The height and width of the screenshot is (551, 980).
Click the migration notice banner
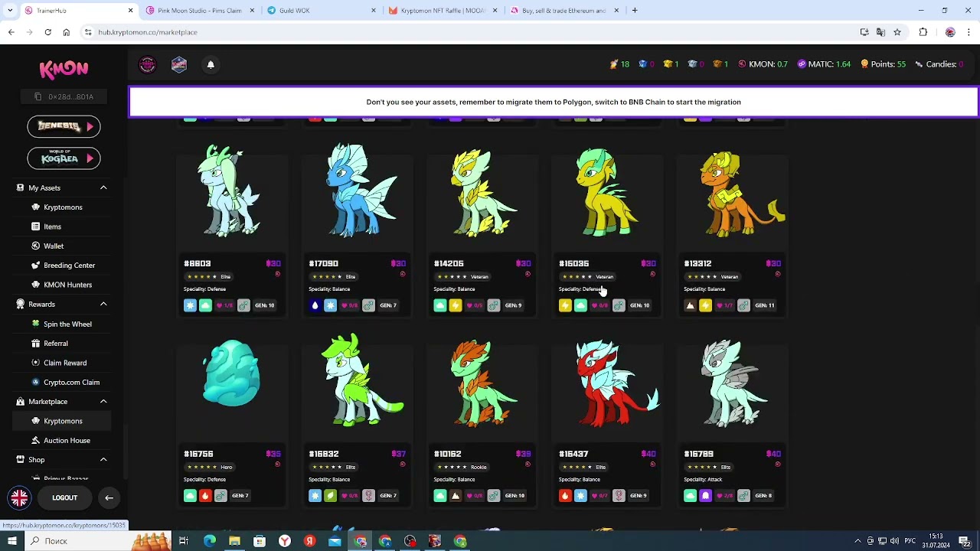click(554, 102)
